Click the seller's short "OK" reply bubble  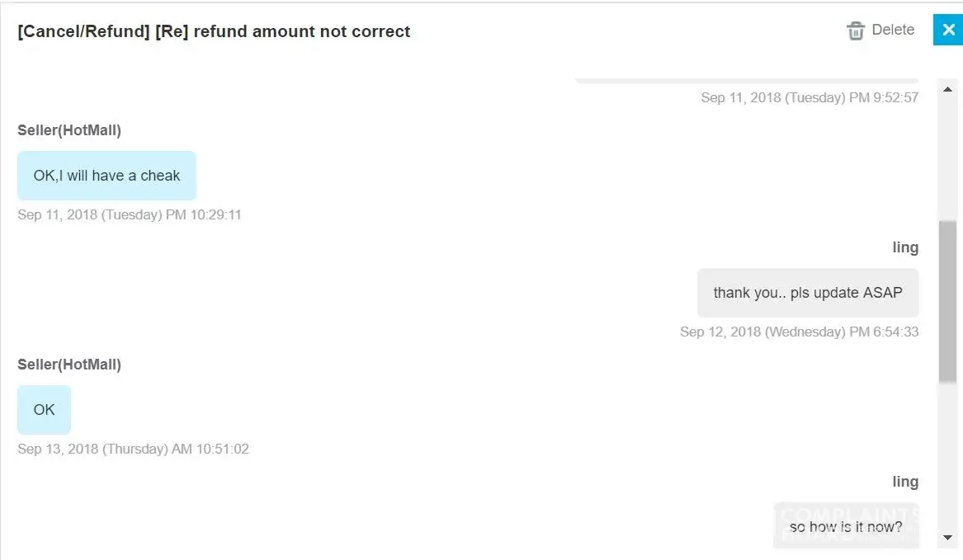click(x=44, y=410)
